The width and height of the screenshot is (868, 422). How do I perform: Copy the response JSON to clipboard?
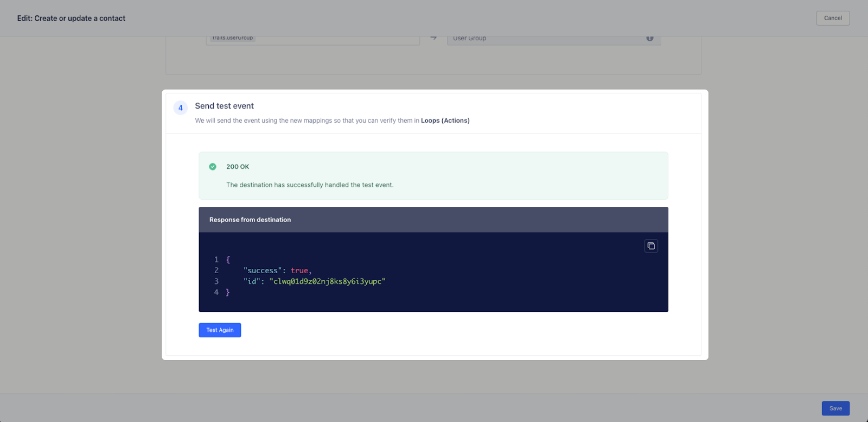[651, 246]
